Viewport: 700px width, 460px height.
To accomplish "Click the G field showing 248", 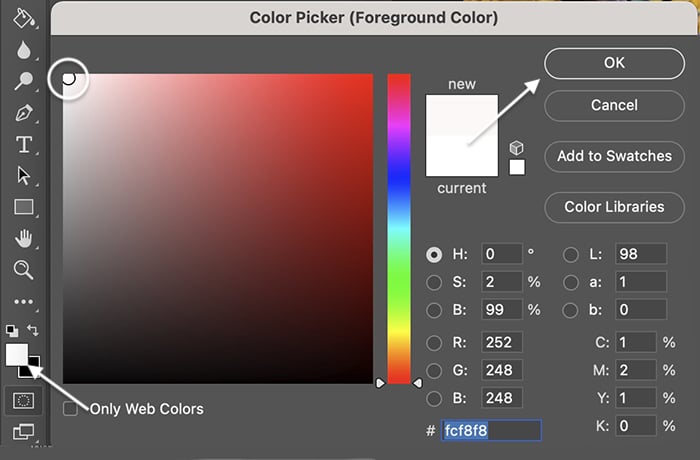I will [502, 370].
